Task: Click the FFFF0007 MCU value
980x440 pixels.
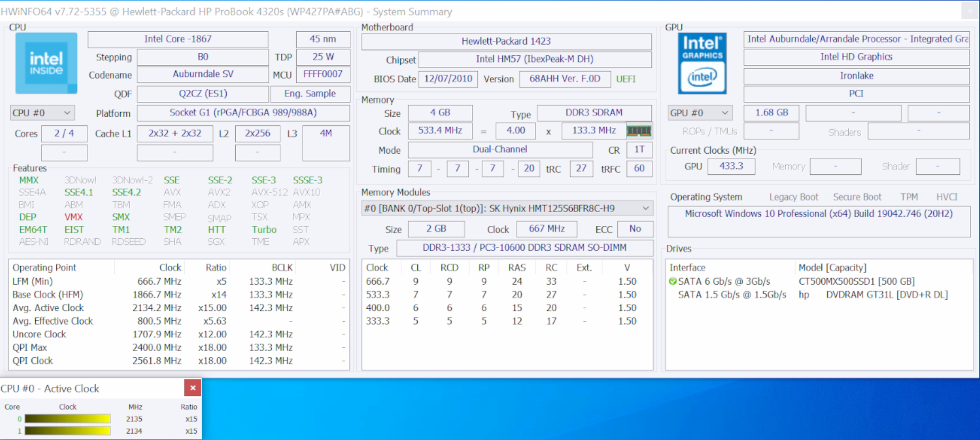Action: point(323,74)
